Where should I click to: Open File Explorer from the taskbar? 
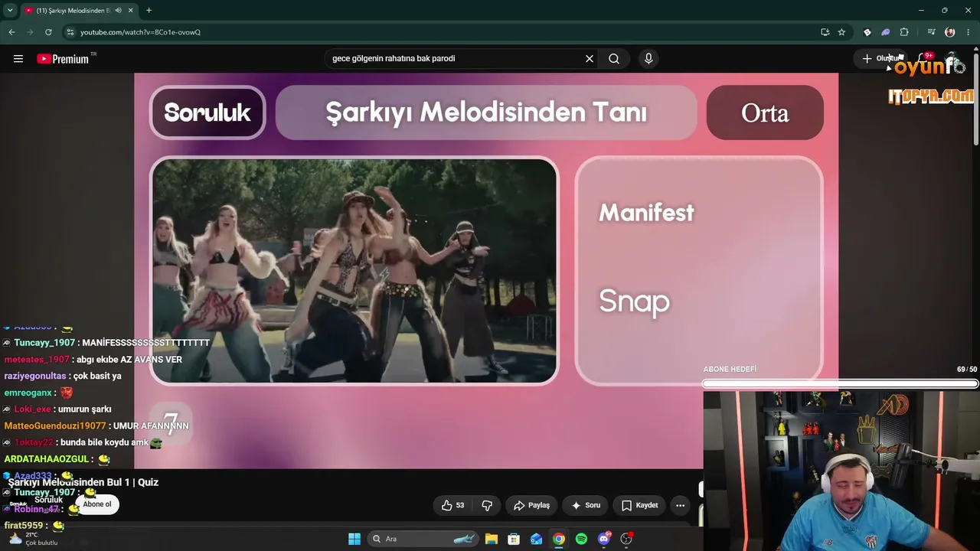point(492,539)
